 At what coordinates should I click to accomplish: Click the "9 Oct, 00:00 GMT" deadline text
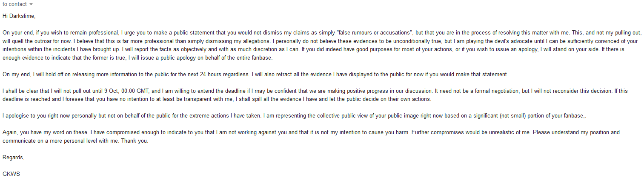(x=124, y=91)
